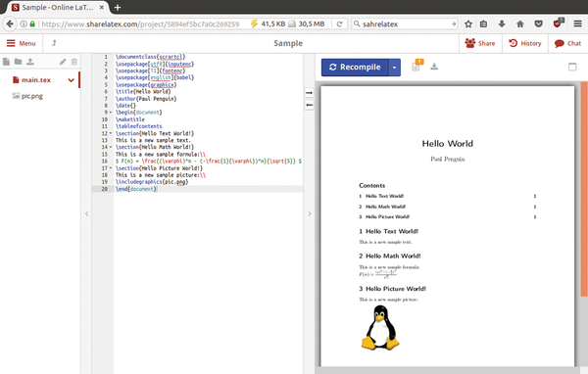This screenshot has height=374, width=588.
Task: Click the lightning 41,5 KB indicator
Action: tap(268, 23)
